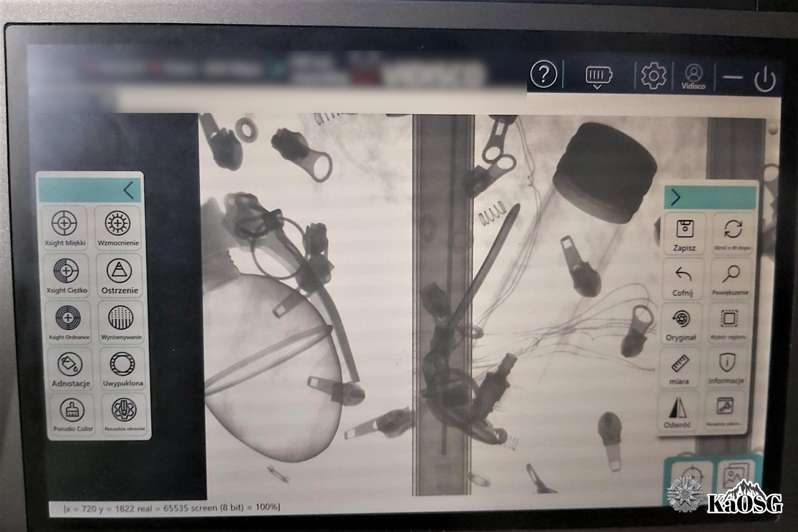Toggle Pseudo Color mode

click(73, 413)
